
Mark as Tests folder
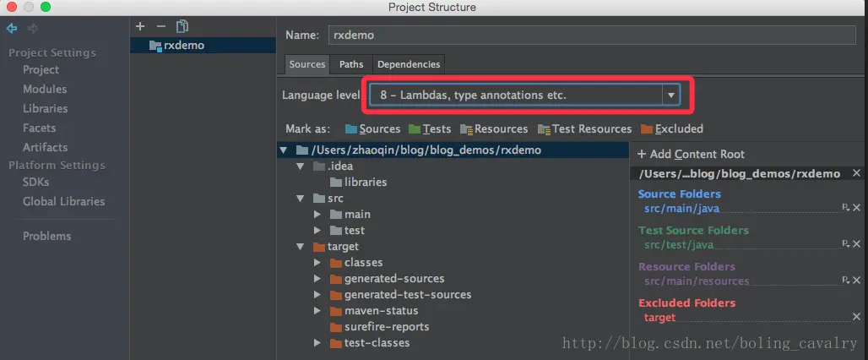pos(430,129)
